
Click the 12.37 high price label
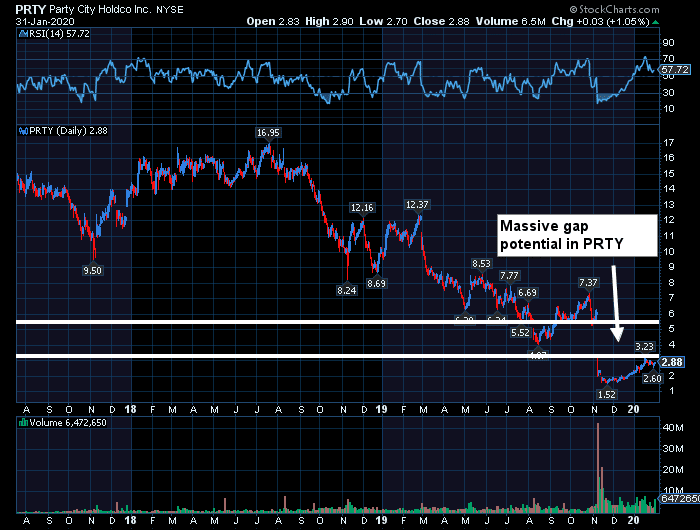(417, 204)
